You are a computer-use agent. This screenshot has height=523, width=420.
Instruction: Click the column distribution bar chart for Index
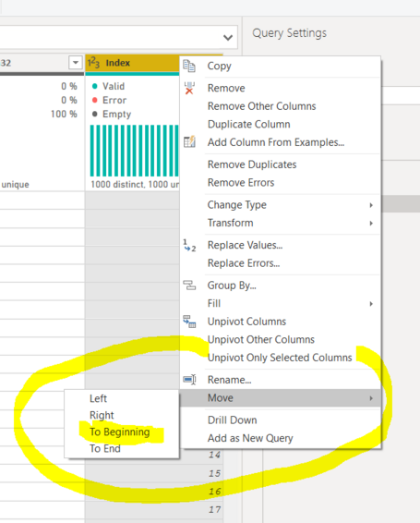135,151
